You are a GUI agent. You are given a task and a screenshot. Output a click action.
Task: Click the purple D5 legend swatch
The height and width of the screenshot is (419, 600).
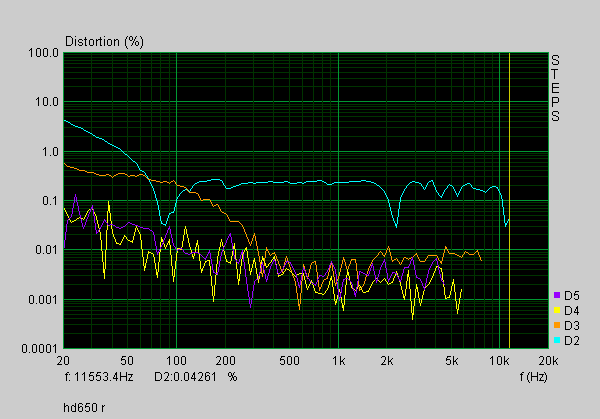(x=557, y=295)
